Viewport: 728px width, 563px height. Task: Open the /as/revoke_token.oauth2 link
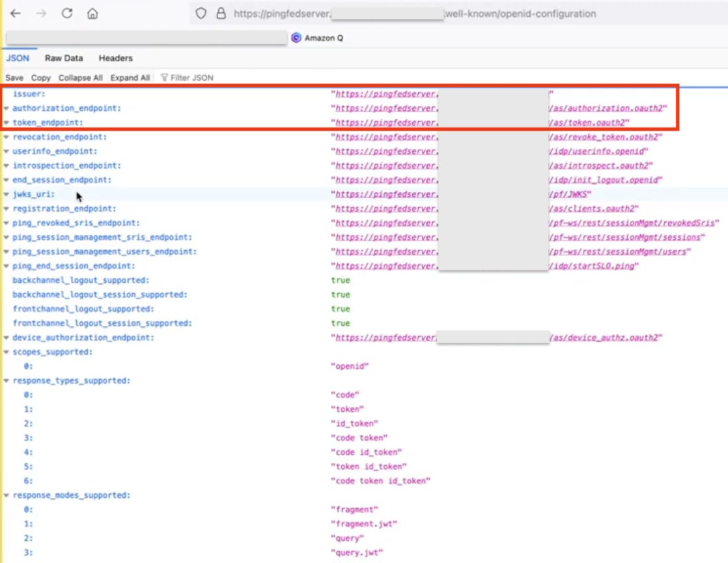(x=604, y=137)
